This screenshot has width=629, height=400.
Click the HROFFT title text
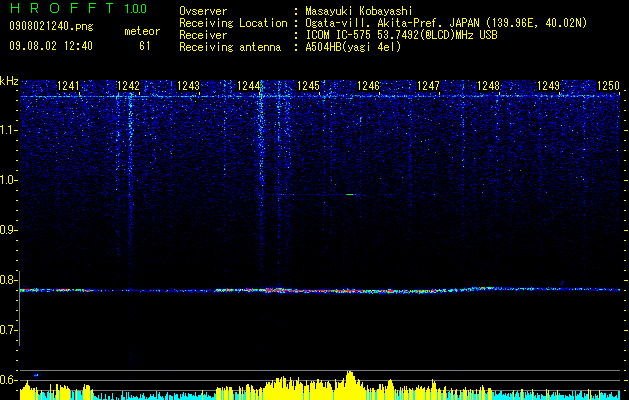(62, 8)
